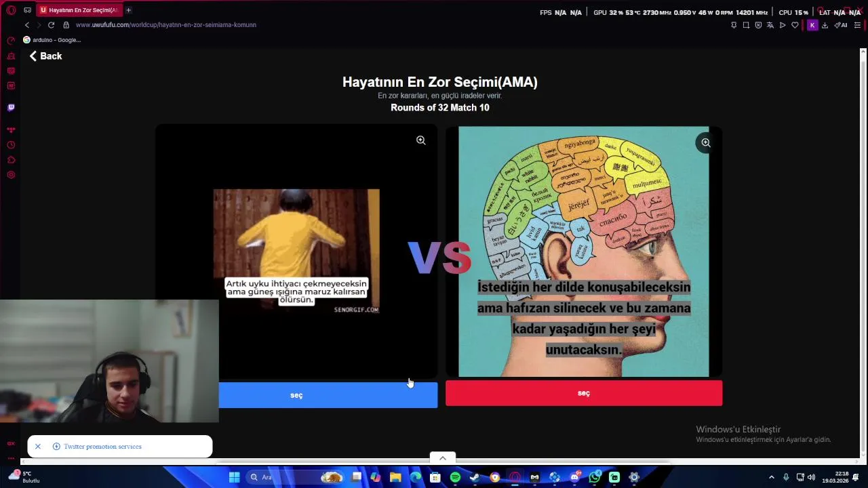The image size is (868, 488).
Task: Go forward using browser forward arrow
Action: click(39, 25)
